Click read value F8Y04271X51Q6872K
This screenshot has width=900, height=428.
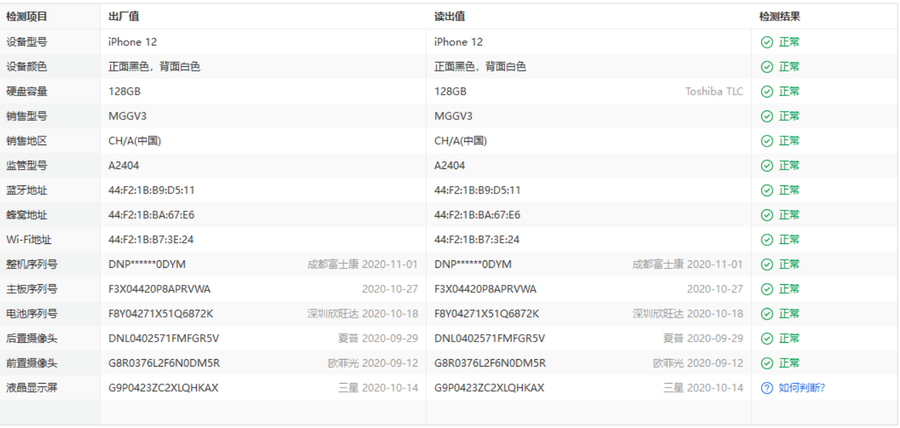click(487, 313)
